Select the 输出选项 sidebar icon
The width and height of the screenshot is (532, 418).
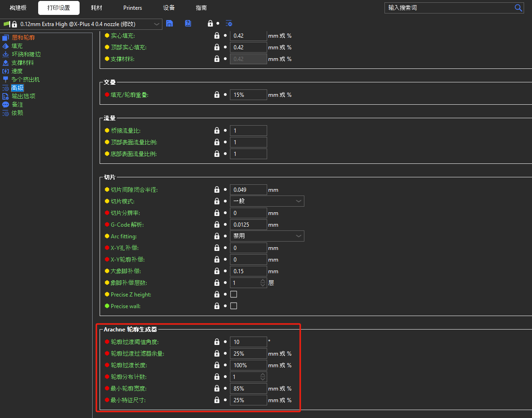point(6,96)
